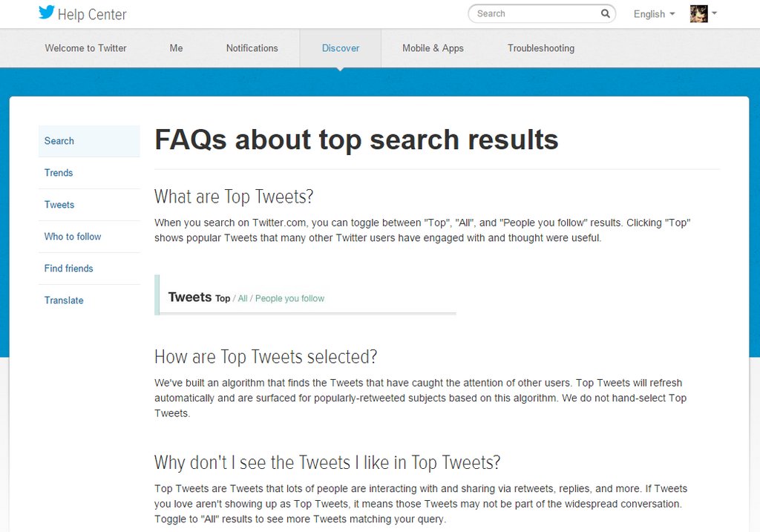Select the Discover tab

pos(341,48)
